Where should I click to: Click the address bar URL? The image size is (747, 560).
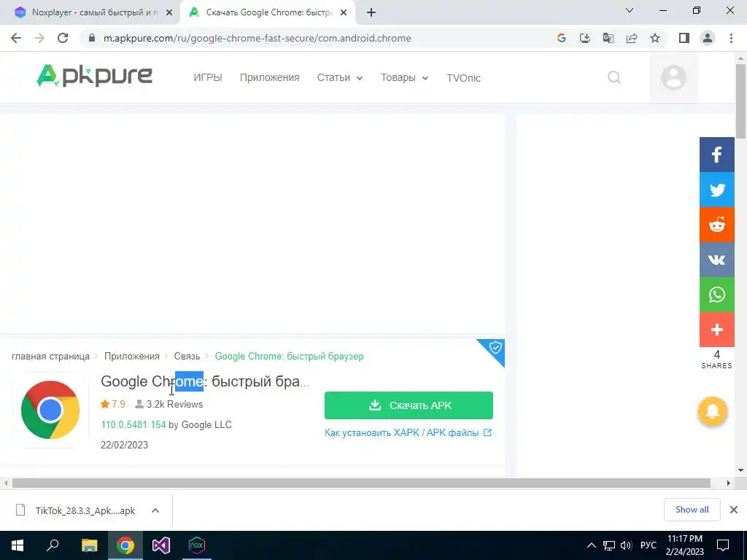[x=258, y=38]
